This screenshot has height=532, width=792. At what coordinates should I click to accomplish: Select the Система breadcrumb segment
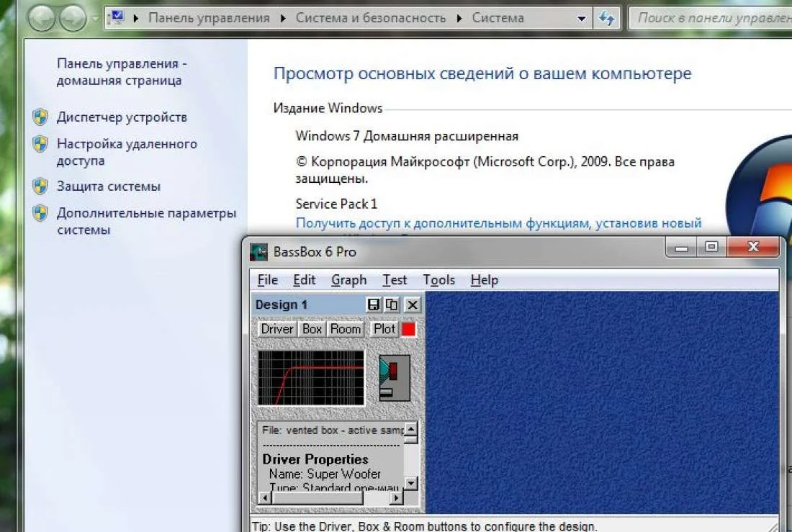pyautogui.click(x=498, y=18)
